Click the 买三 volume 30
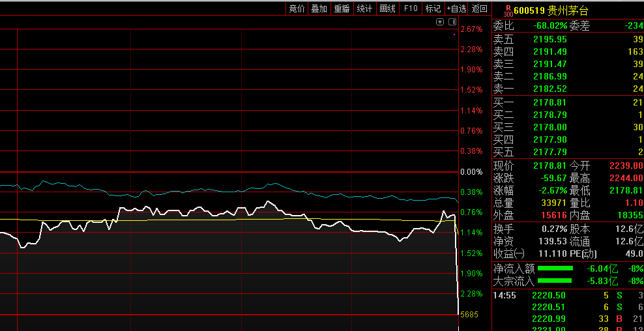Image resolution: width=644 pixels, height=331 pixels. (638, 127)
